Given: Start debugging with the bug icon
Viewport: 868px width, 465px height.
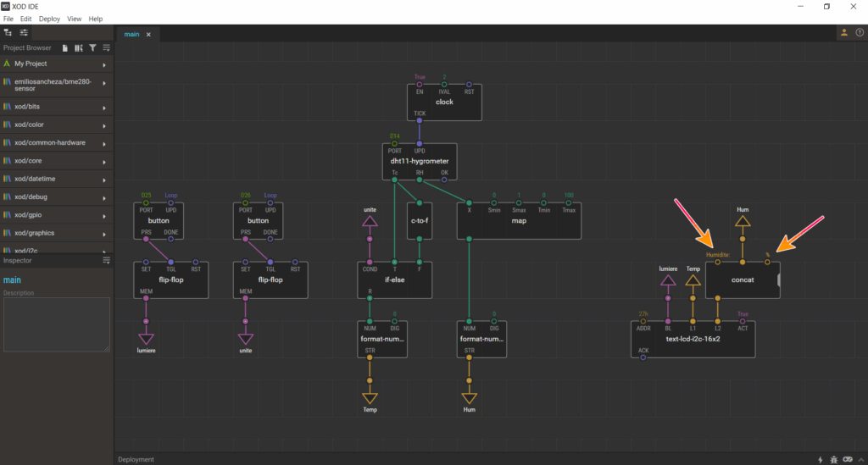Looking at the screenshot, I should 834,459.
